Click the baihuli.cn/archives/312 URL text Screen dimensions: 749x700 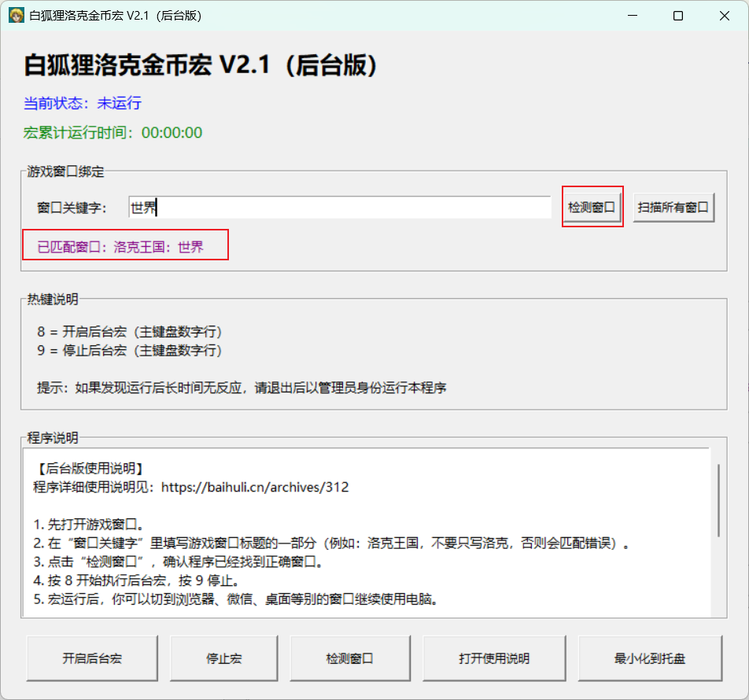pyautogui.click(x=255, y=487)
